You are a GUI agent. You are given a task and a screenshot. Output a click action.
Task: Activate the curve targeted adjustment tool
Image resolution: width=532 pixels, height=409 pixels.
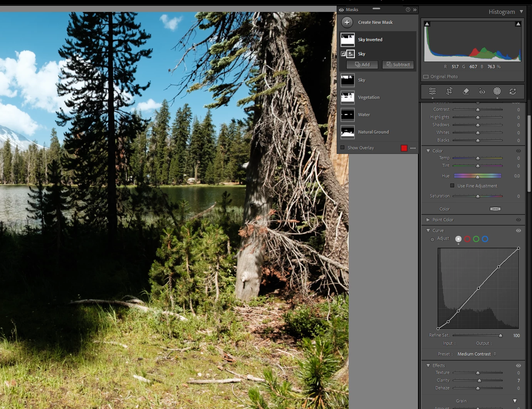click(x=432, y=239)
